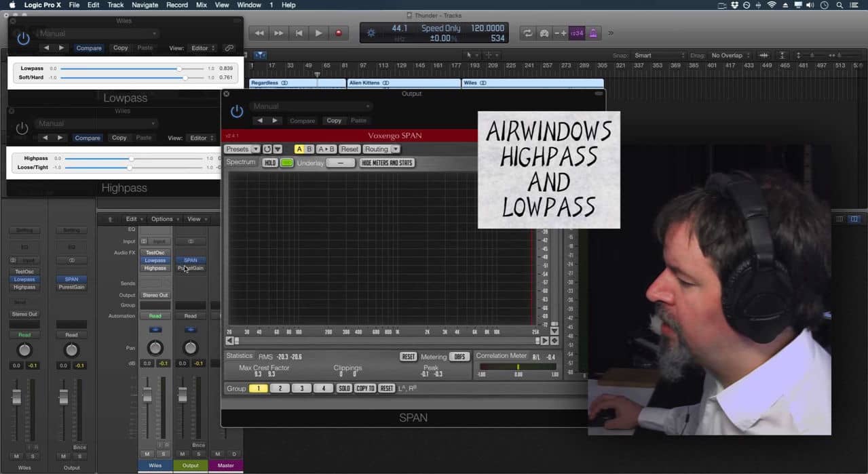868x474 pixels.
Task: Click the Lowpass slider handle
Action: [x=179, y=68]
